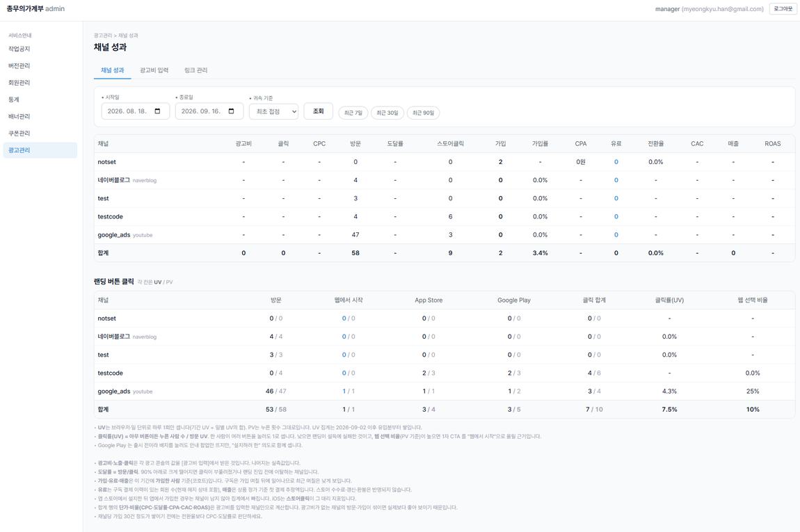
Task: Open 배너관리 in the sidebar
Action: pos(19,116)
